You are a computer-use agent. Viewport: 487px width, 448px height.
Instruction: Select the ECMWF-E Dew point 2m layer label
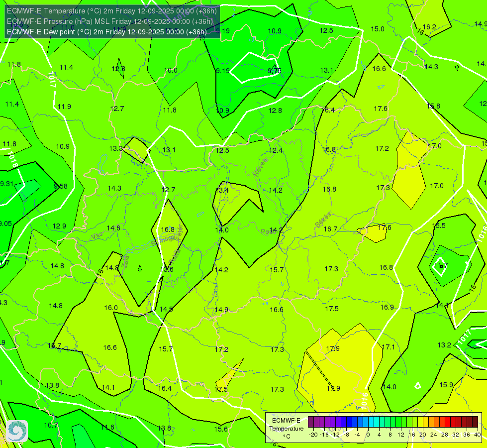click(106, 32)
